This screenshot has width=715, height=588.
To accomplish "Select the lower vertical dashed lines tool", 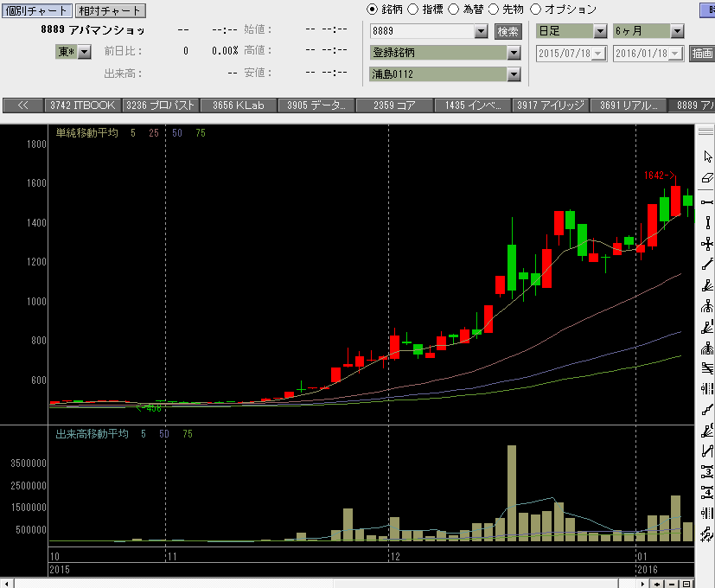I will 707,513.
